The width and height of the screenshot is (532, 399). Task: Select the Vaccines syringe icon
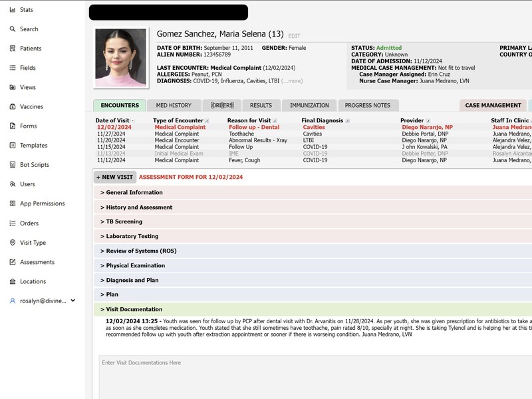13,106
